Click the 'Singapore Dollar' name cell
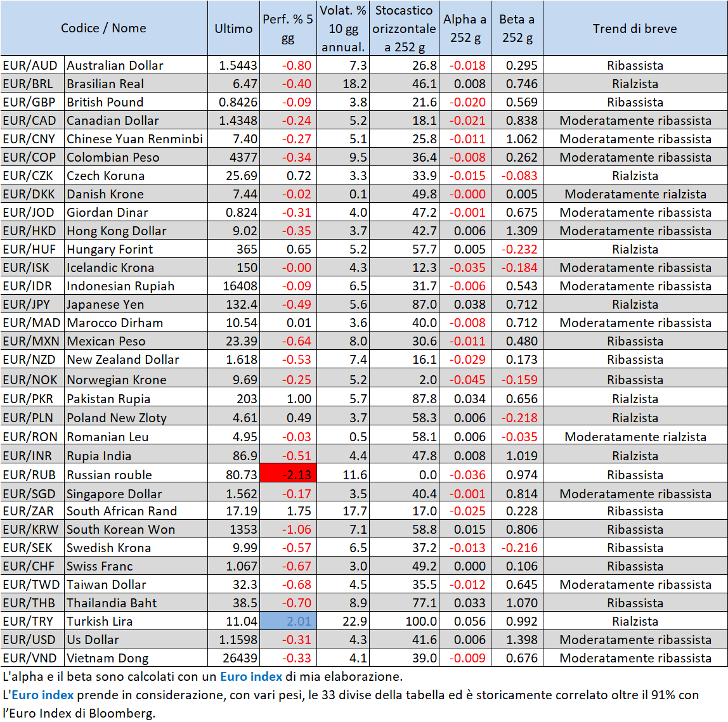Screen dimensions: 728x722 coord(136,493)
